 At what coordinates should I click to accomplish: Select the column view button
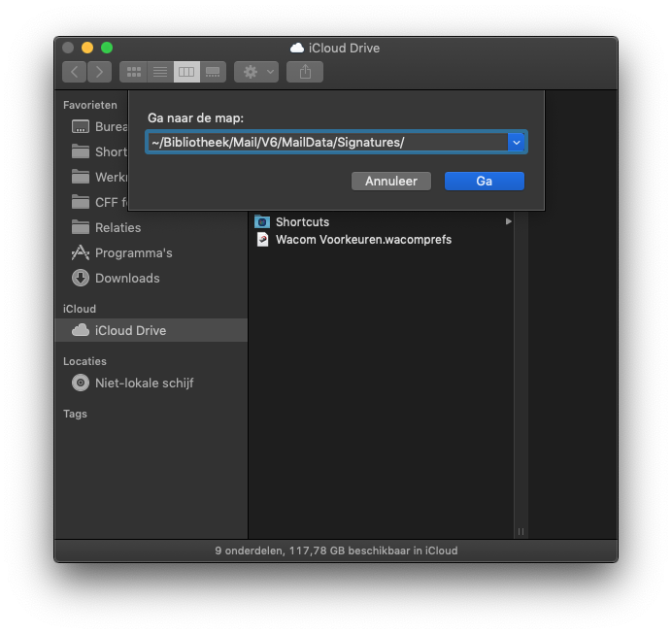click(x=186, y=72)
